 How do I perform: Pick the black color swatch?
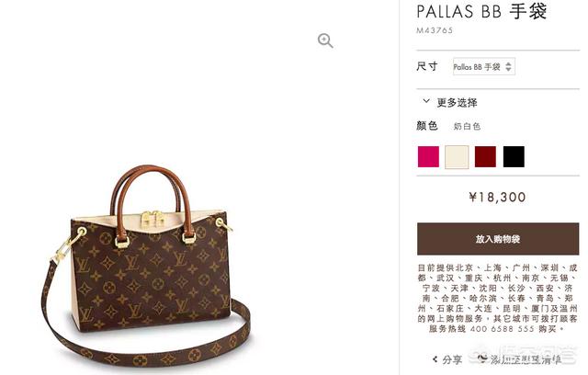point(514,157)
